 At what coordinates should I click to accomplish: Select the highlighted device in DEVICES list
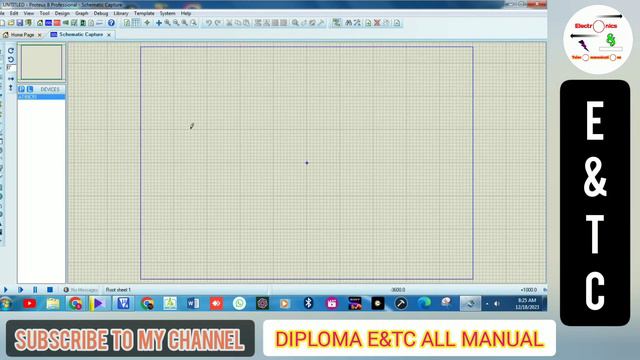pyautogui.click(x=41, y=97)
